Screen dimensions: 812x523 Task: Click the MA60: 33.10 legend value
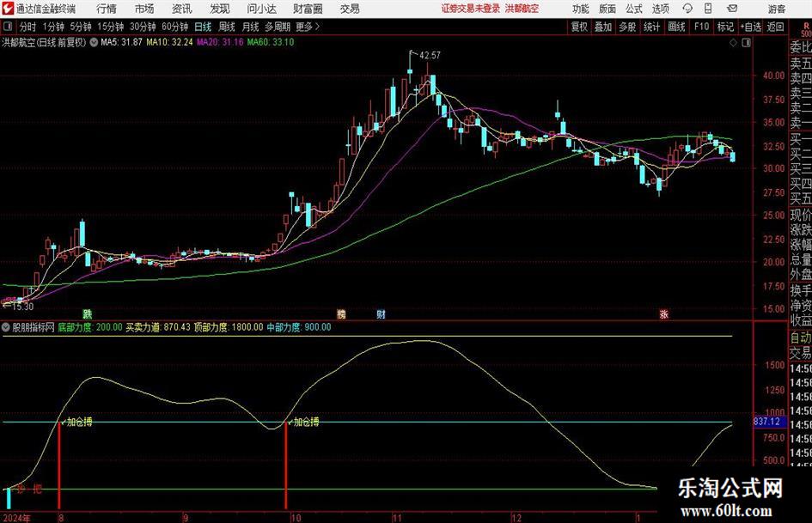point(271,42)
